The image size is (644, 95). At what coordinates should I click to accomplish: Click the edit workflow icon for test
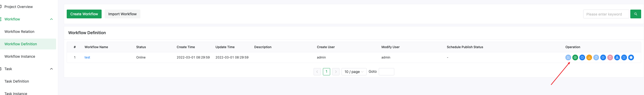pyautogui.click(x=568, y=57)
